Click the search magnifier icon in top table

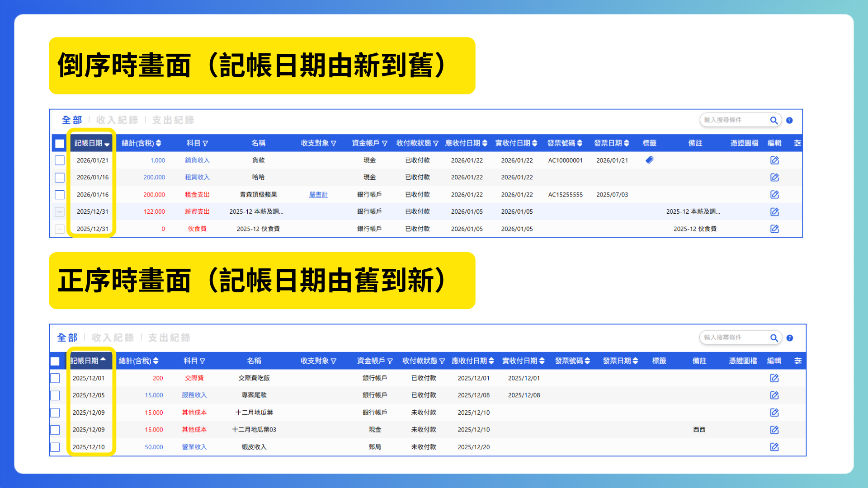coord(774,120)
